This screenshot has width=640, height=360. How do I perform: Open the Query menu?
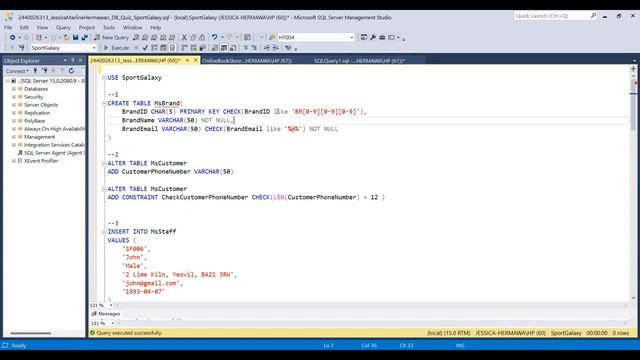(63, 27)
